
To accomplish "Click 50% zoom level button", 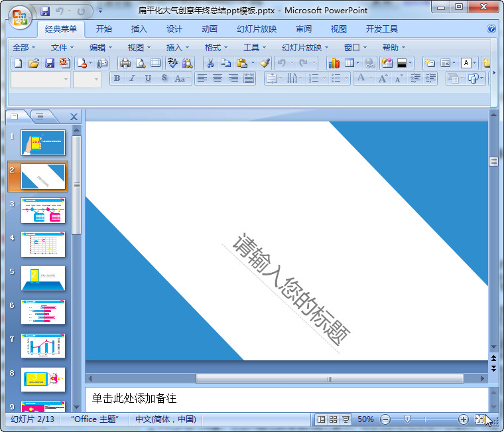I will click(x=366, y=419).
